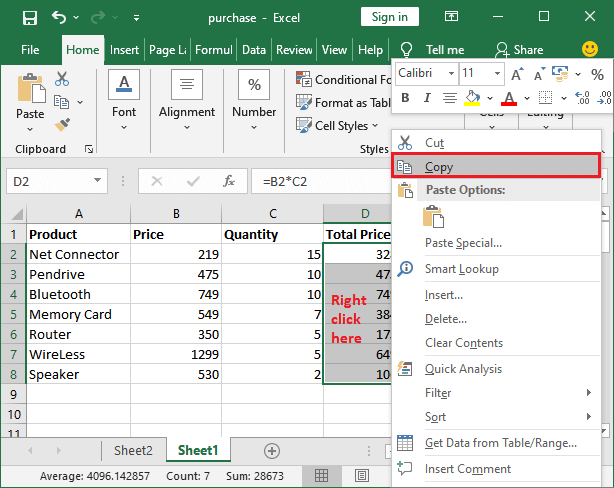Select the Format Painter brush
This screenshot has width=614, height=488.
pos(62,124)
